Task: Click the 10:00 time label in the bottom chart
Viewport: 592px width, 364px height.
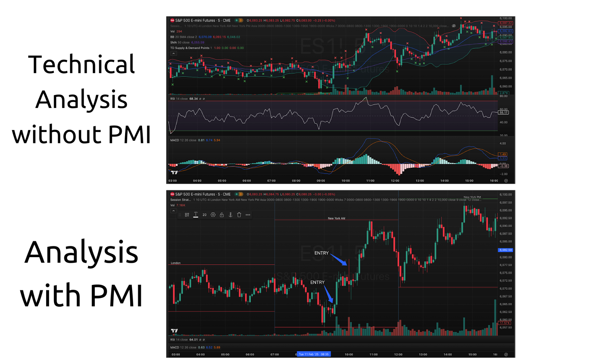Action: [349, 354]
